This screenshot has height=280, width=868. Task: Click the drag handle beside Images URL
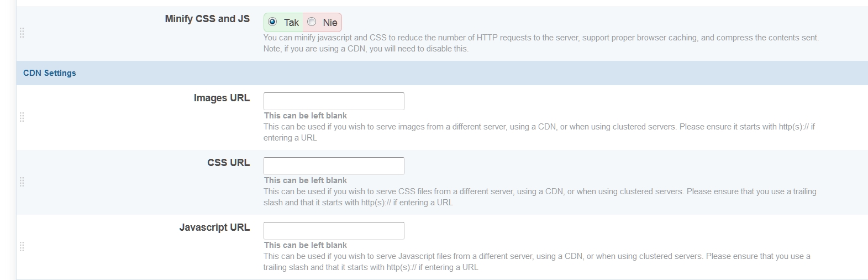click(22, 117)
